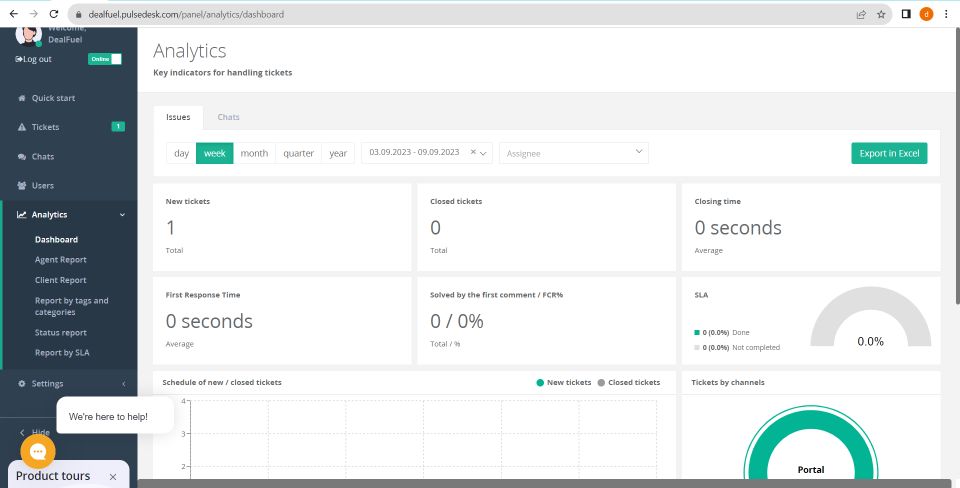This screenshot has height=488, width=960.
Task: Click the grey Not completed legend swatch
Action: [x=697, y=347]
